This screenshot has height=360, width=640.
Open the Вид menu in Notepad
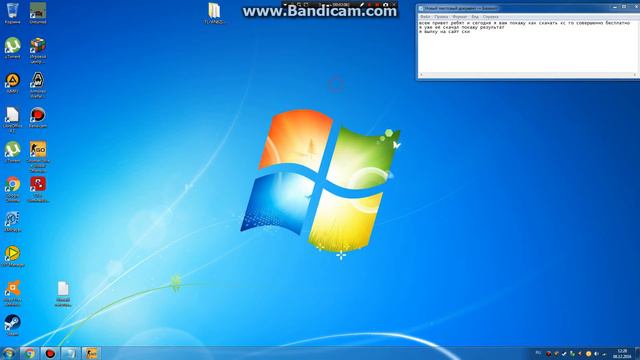coord(475,17)
